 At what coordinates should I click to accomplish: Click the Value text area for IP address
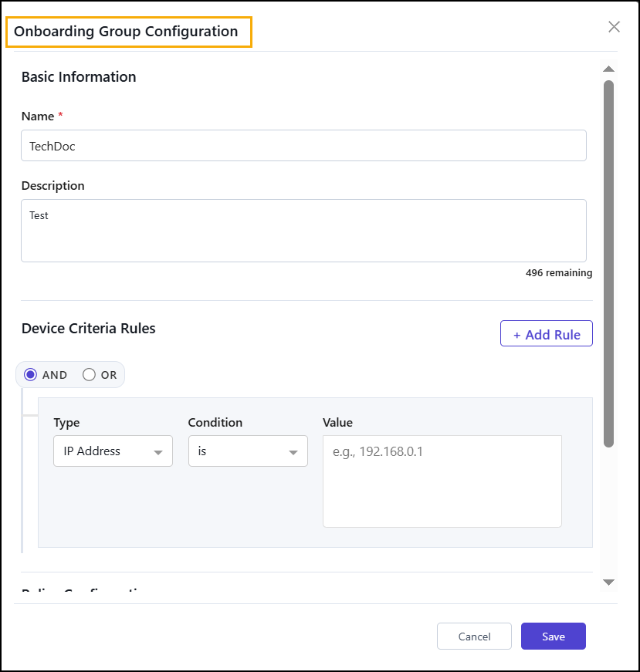click(442, 481)
